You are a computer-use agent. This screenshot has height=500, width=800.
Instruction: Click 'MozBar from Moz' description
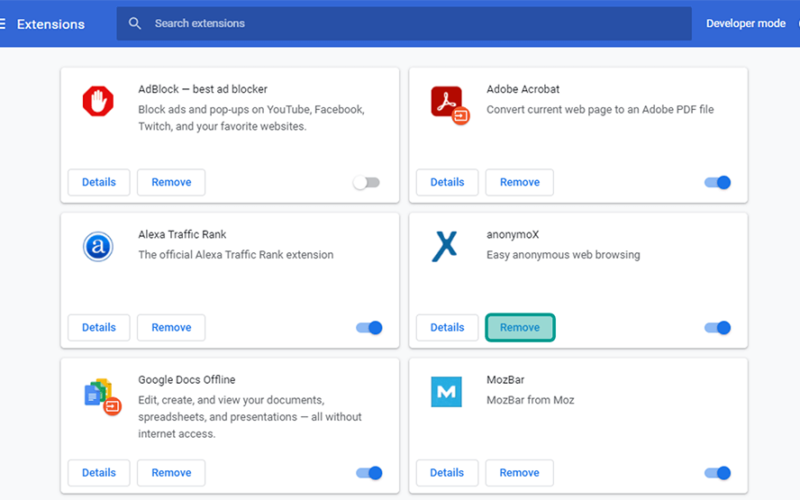click(531, 400)
